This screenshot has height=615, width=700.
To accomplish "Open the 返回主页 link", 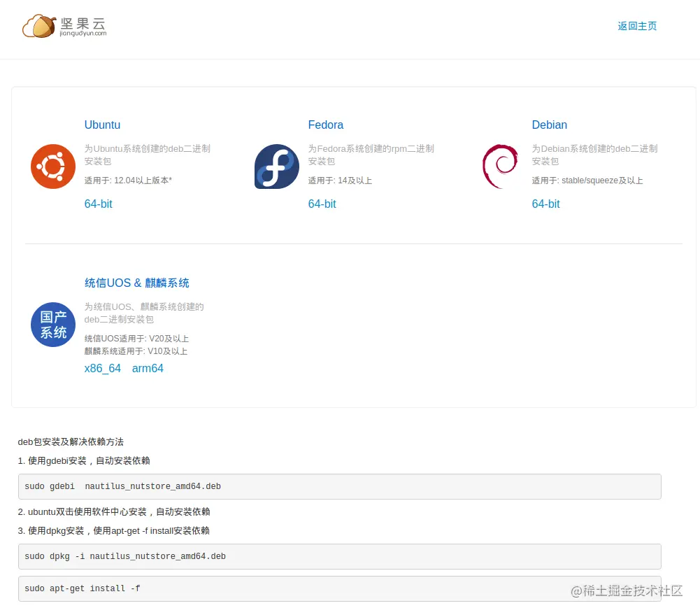I will point(637,26).
